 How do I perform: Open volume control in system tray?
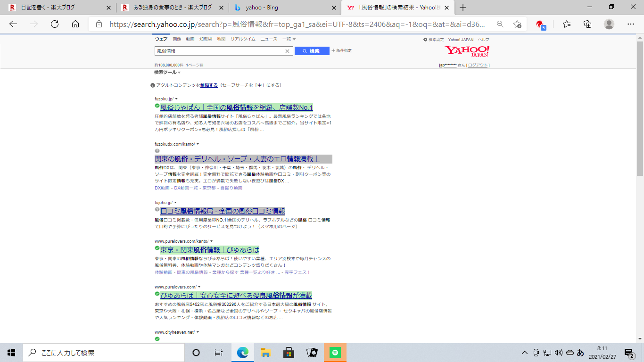pyautogui.click(x=559, y=353)
